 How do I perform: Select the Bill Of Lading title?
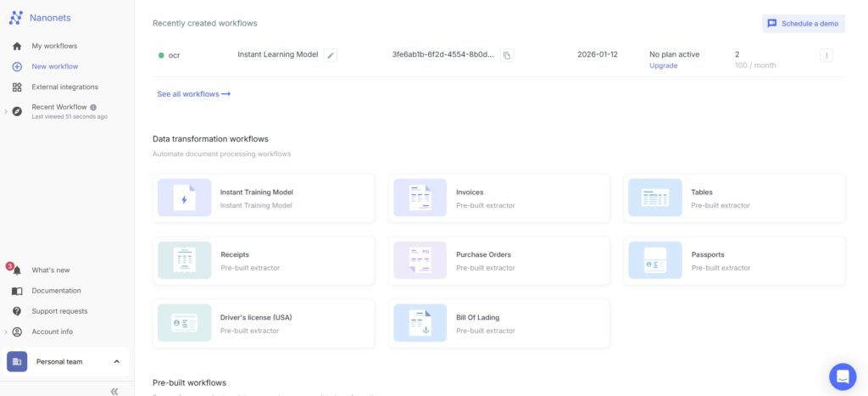click(478, 317)
